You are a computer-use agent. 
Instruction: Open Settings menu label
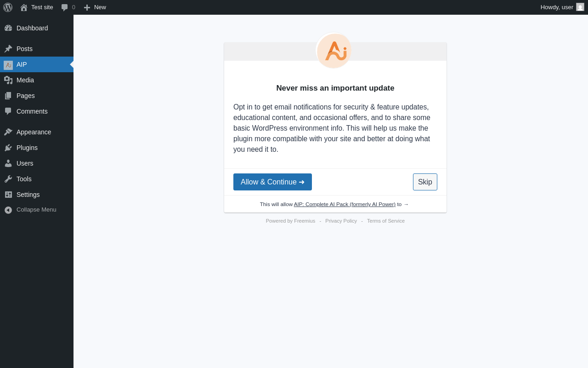point(28,195)
